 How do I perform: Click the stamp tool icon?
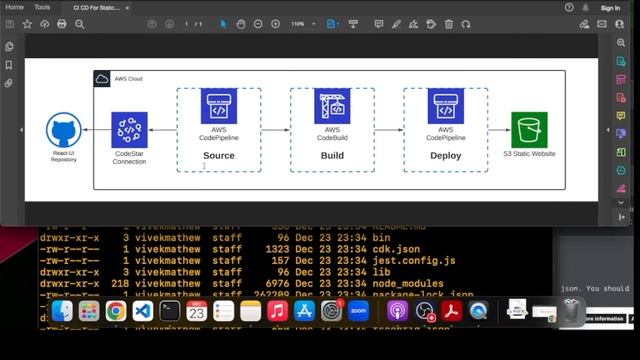(431, 24)
